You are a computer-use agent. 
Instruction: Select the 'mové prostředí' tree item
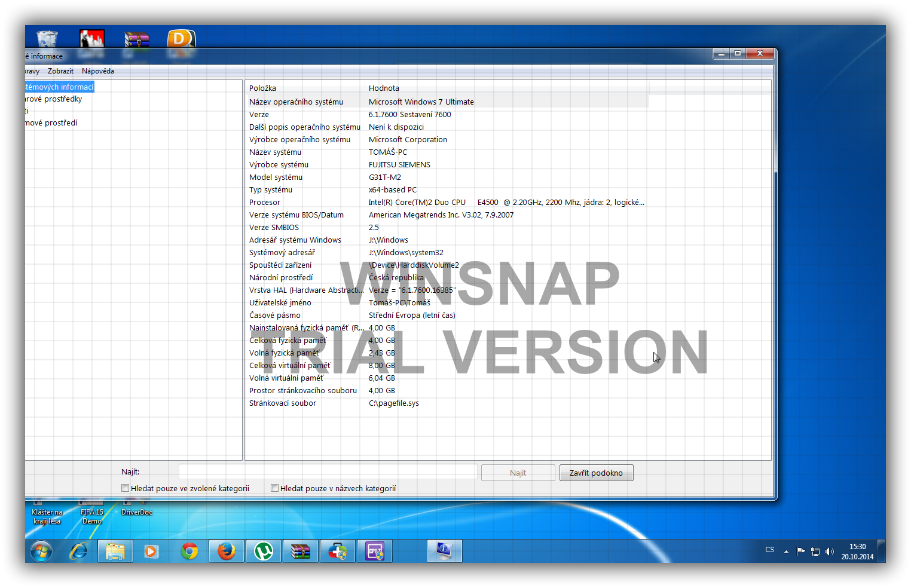[x=51, y=123]
